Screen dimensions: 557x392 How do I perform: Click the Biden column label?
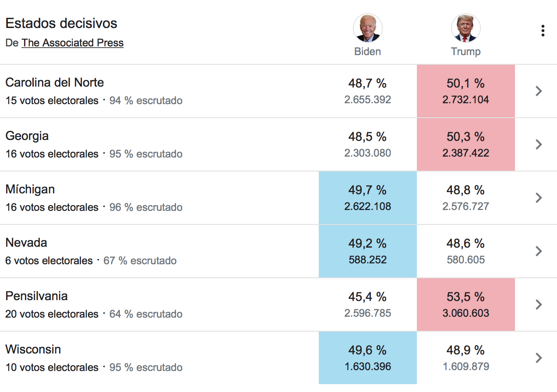368,52
